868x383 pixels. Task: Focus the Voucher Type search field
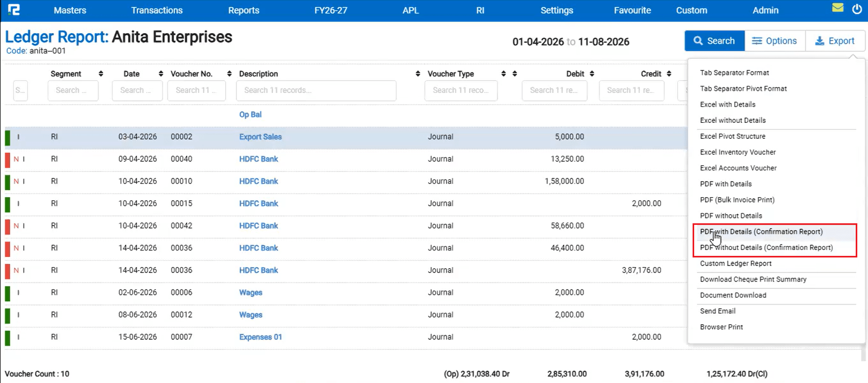pos(461,91)
